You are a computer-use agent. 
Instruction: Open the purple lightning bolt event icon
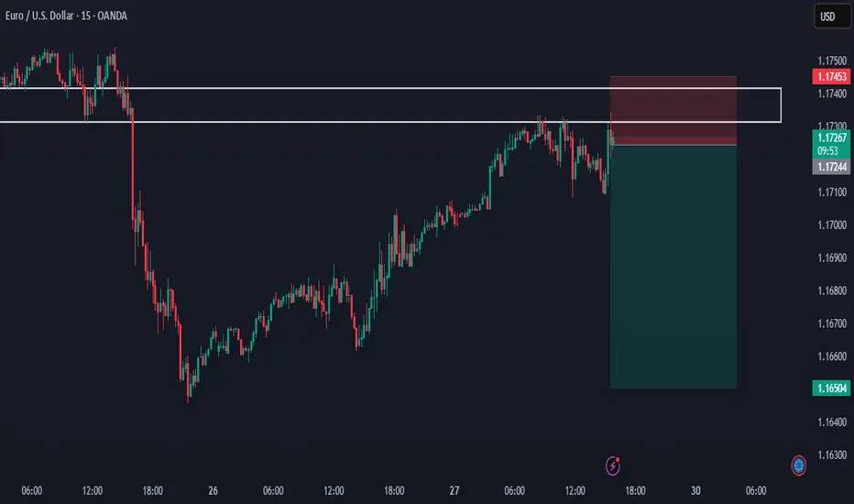pos(613,466)
